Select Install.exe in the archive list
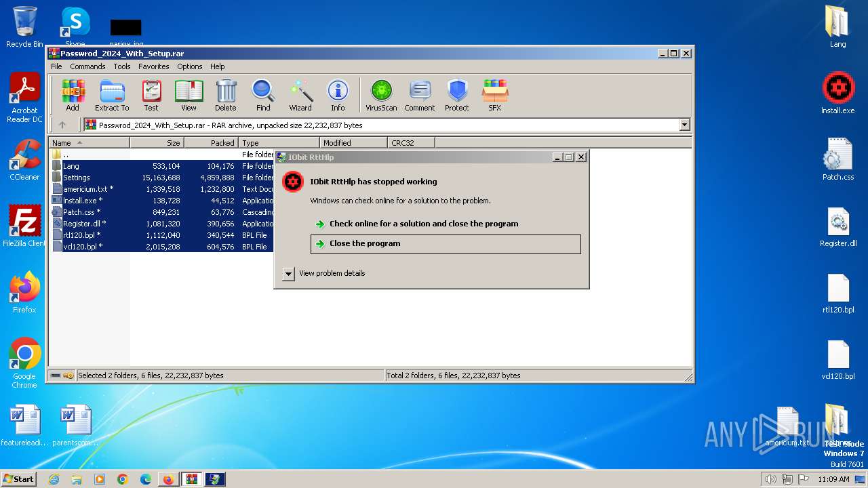 pyautogui.click(x=163, y=201)
